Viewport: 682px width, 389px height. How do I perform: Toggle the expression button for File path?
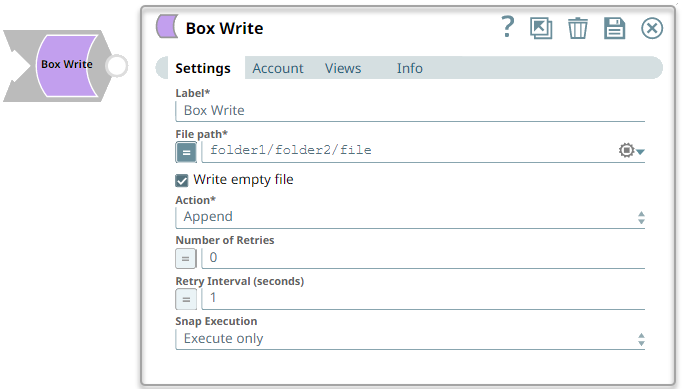tap(186, 152)
